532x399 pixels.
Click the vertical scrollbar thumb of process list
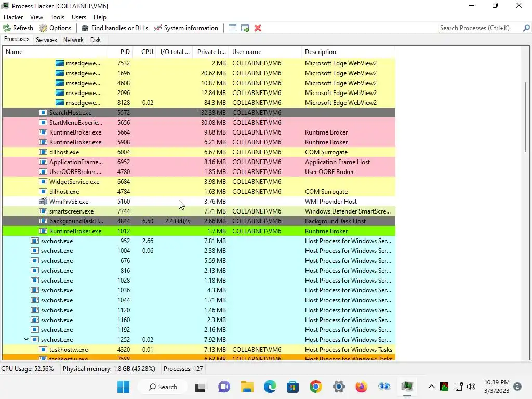(525, 116)
